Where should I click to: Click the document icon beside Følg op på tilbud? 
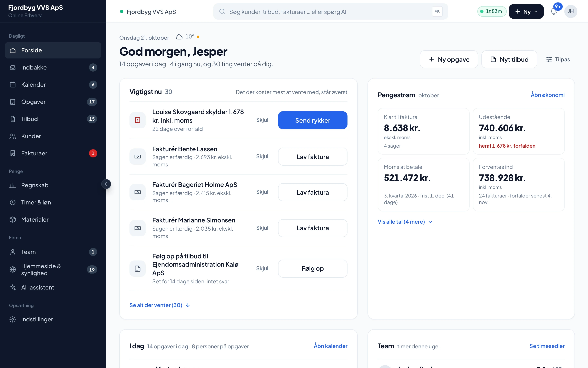point(138,268)
